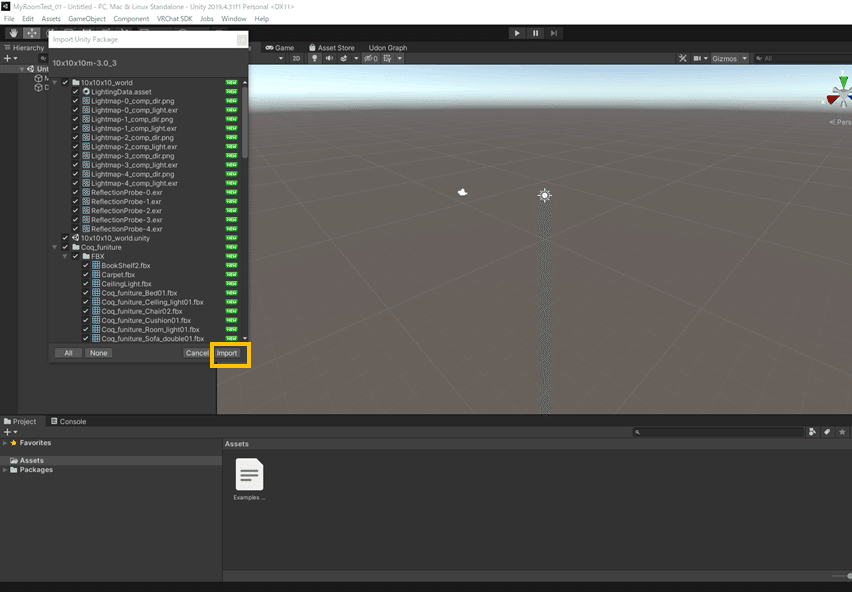Collapse the FBX subfolder
Image resolution: width=852 pixels, height=592 pixels.
coord(65,256)
